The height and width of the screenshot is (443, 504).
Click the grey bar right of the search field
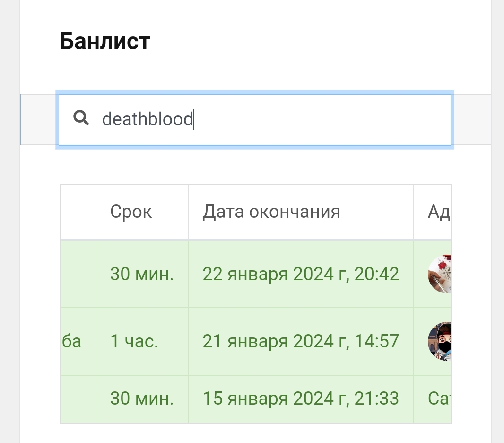click(472, 119)
